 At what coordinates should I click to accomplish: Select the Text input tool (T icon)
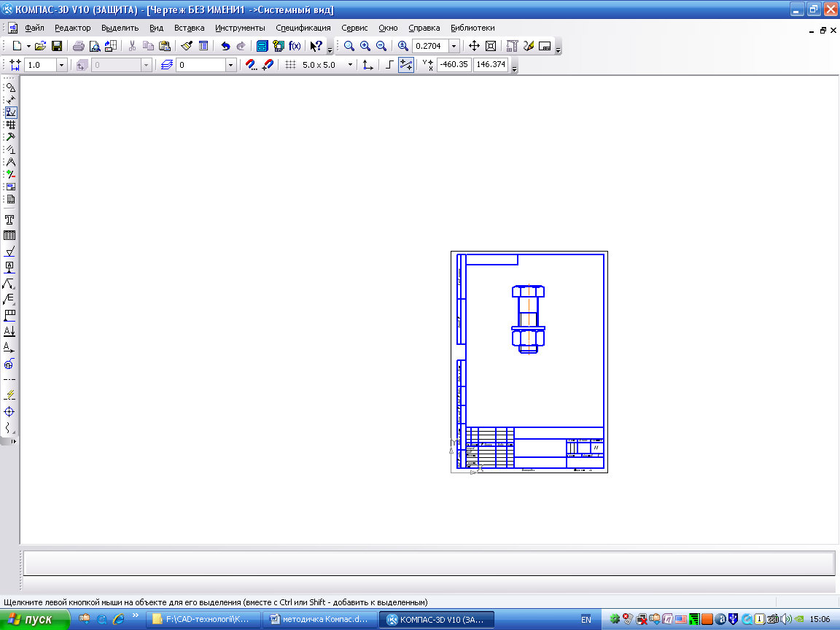coord(9,220)
